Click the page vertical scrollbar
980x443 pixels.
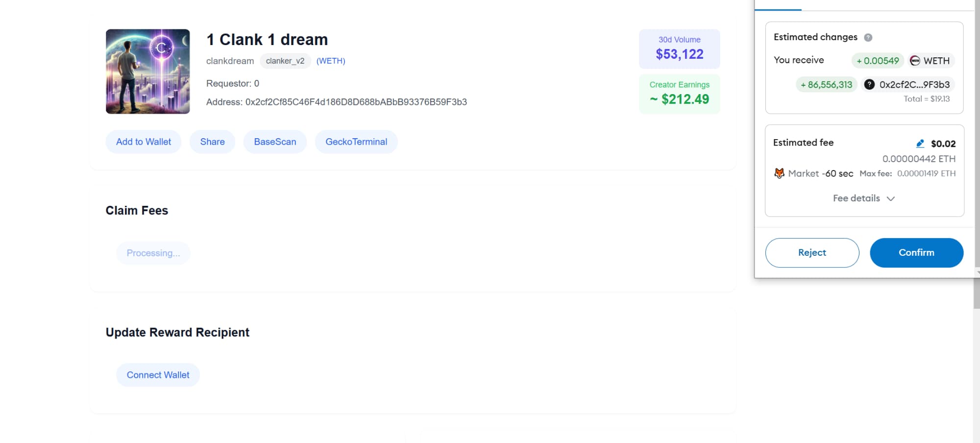pos(976,294)
